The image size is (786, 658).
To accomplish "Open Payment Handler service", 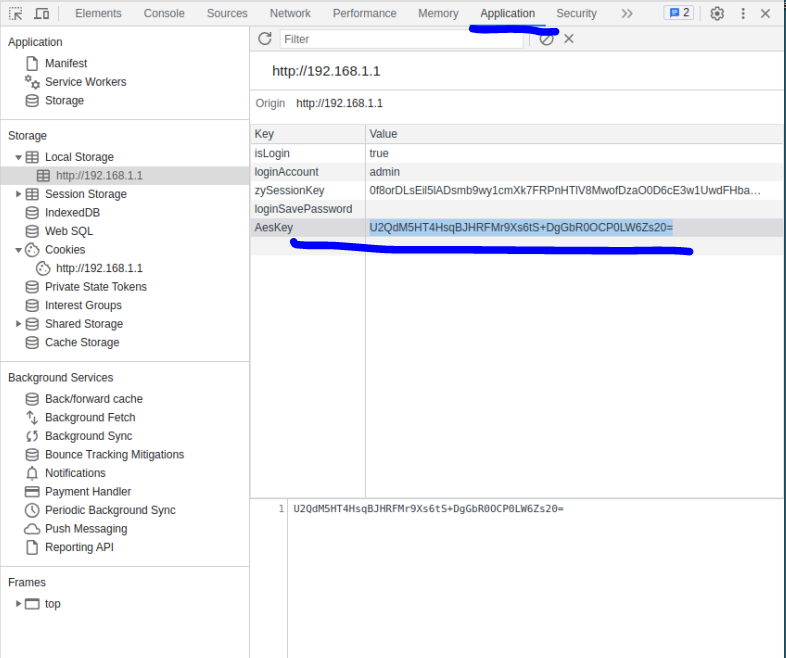I will pyautogui.click(x=88, y=492).
